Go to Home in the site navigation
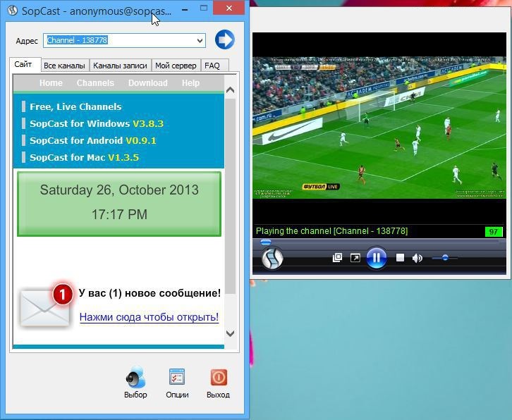This screenshot has height=420, width=512. [x=51, y=83]
